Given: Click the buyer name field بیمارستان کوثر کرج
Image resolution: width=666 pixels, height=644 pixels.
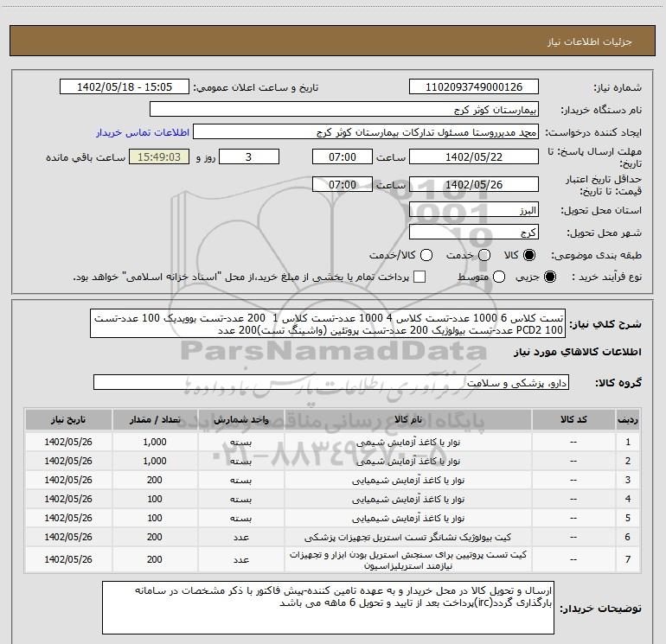Looking at the screenshot, I should pyautogui.click(x=344, y=110).
